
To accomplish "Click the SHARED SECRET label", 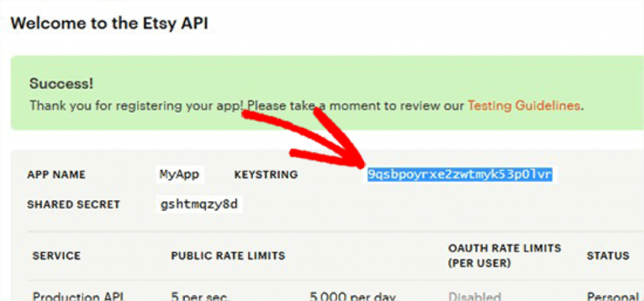I will click(74, 205).
